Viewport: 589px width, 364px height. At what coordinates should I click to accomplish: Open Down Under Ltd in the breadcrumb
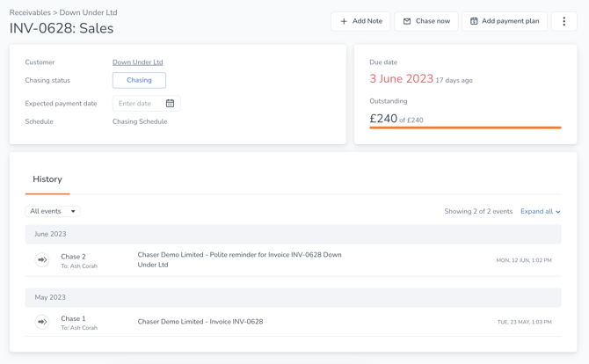(x=88, y=12)
